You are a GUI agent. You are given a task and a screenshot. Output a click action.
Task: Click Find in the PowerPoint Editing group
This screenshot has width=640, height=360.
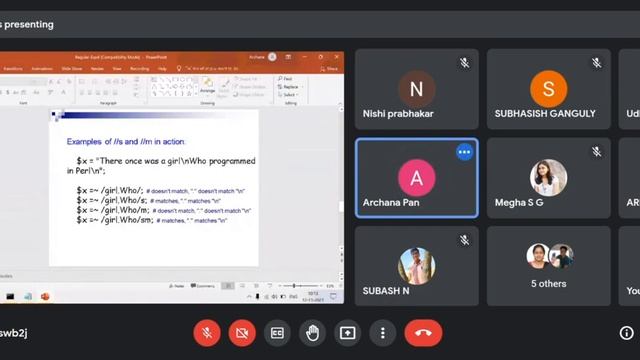coord(285,78)
